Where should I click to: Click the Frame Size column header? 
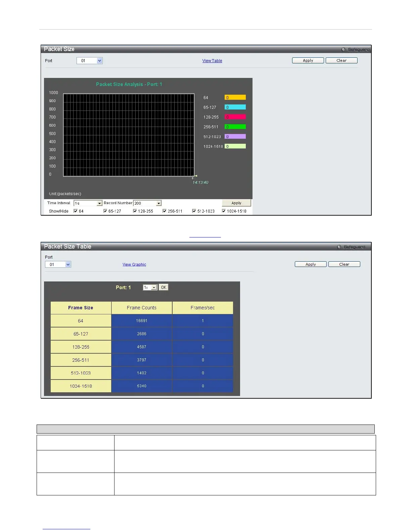pyautogui.click(x=81, y=308)
